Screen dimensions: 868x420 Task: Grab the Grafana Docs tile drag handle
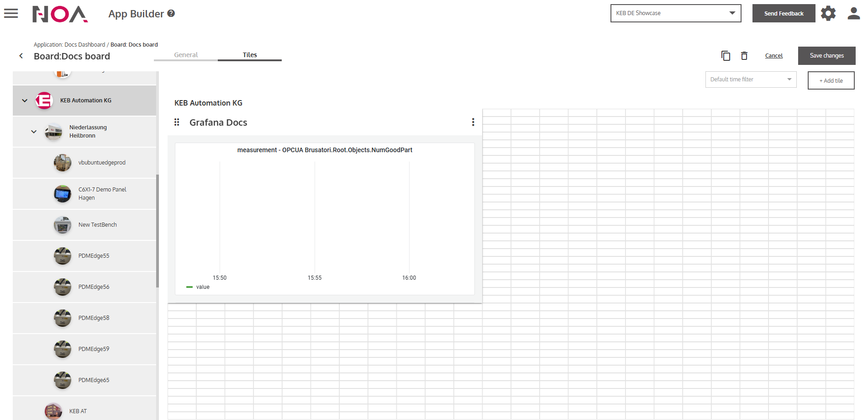(x=177, y=122)
